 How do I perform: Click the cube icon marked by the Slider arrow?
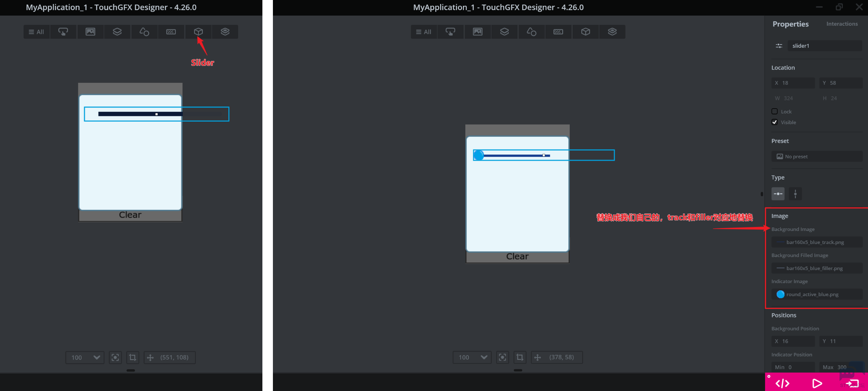click(x=198, y=32)
